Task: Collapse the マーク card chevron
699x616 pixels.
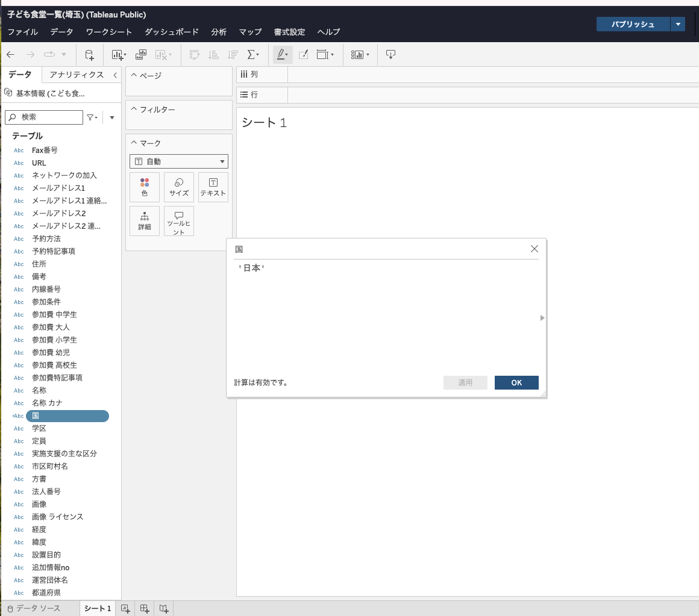Action: 134,143
